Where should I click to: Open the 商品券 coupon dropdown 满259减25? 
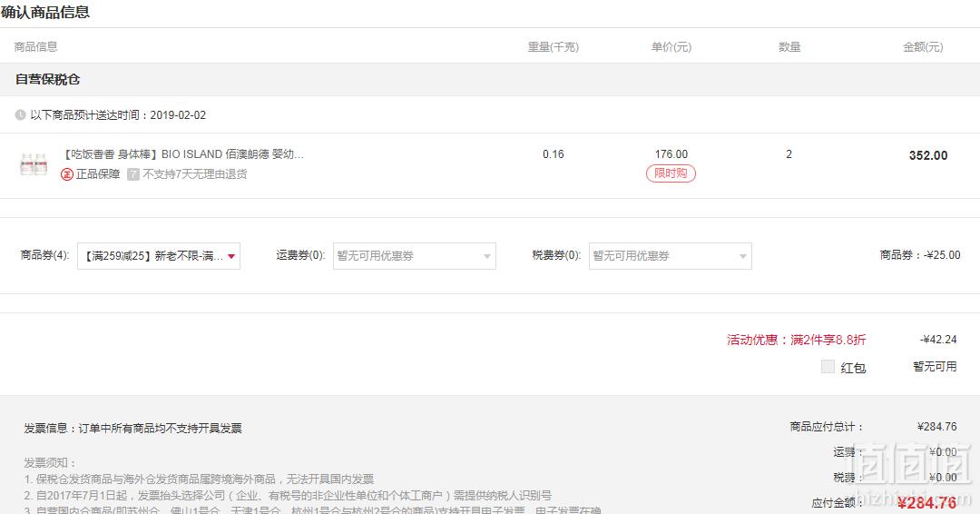(159, 256)
